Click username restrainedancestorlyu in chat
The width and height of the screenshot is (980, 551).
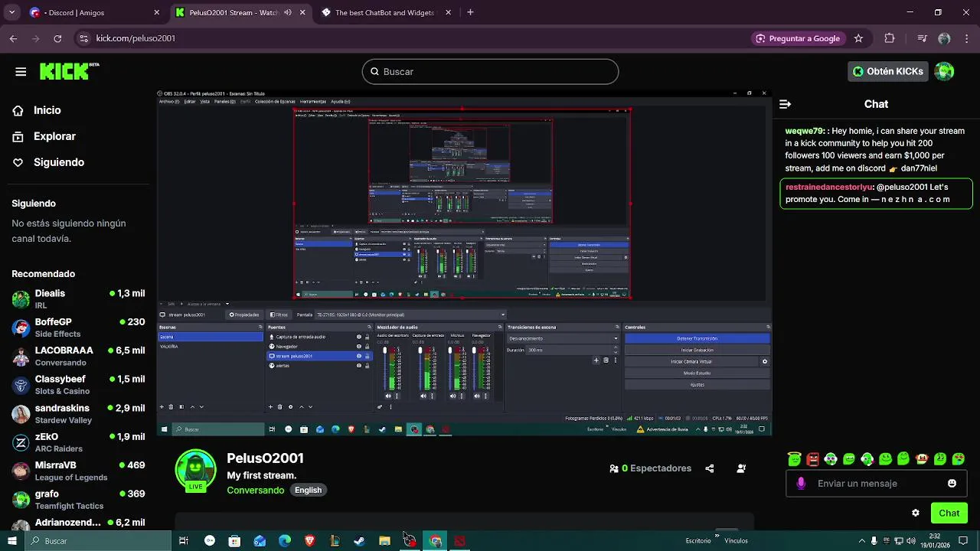[829, 187]
